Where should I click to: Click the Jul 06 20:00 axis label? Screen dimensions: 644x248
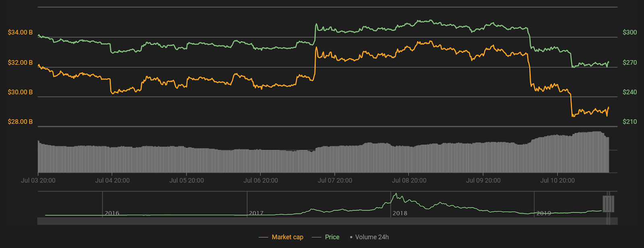click(x=260, y=180)
